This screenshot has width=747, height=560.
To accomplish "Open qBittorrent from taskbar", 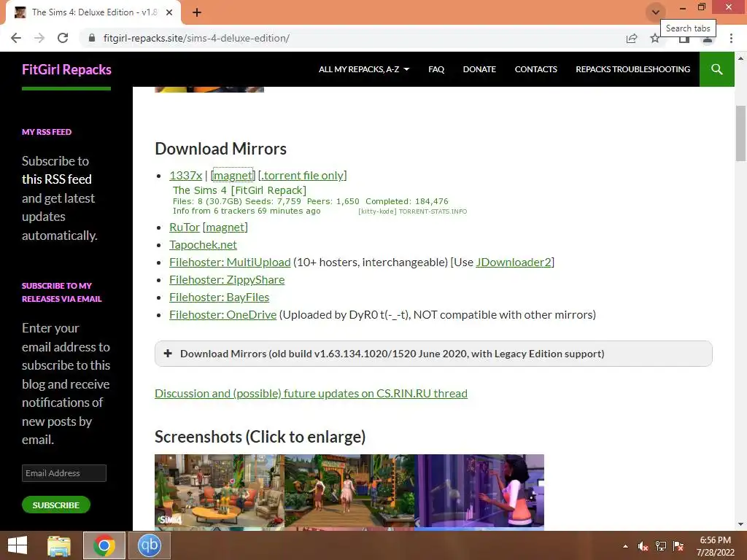I will point(149,545).
